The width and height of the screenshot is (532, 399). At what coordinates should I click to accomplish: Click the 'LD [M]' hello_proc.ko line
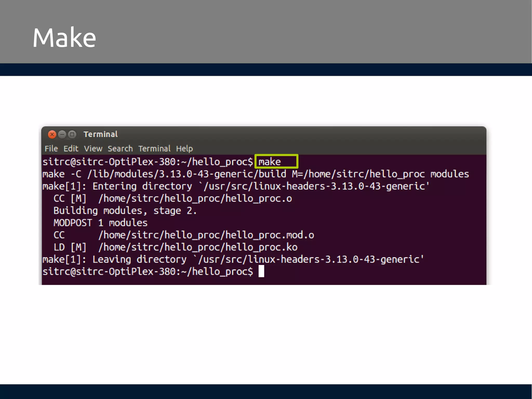click(175, 247)
